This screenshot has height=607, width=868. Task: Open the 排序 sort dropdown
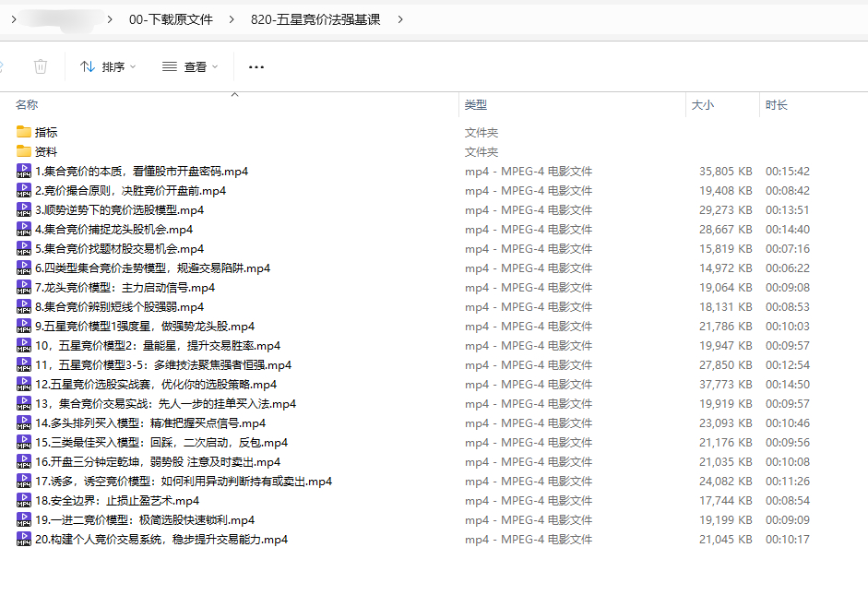pyautogui.click(x=108, y=66)
